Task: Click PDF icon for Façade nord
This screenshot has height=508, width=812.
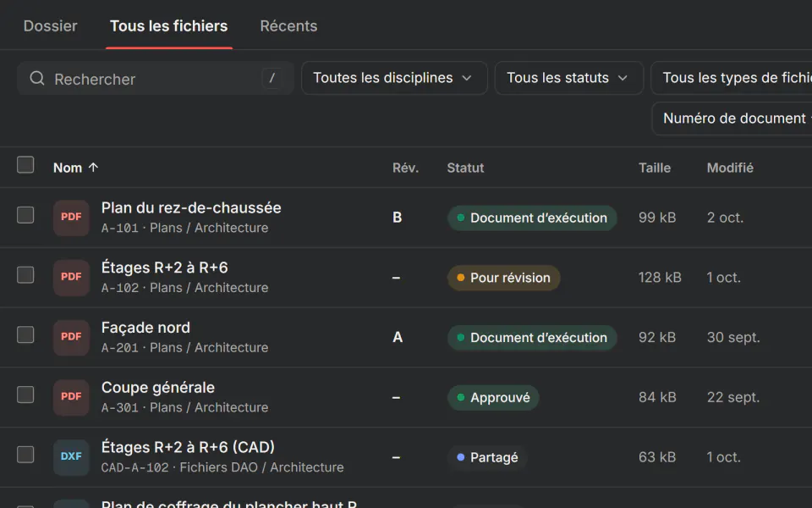Action: click(x=71, y=337)
